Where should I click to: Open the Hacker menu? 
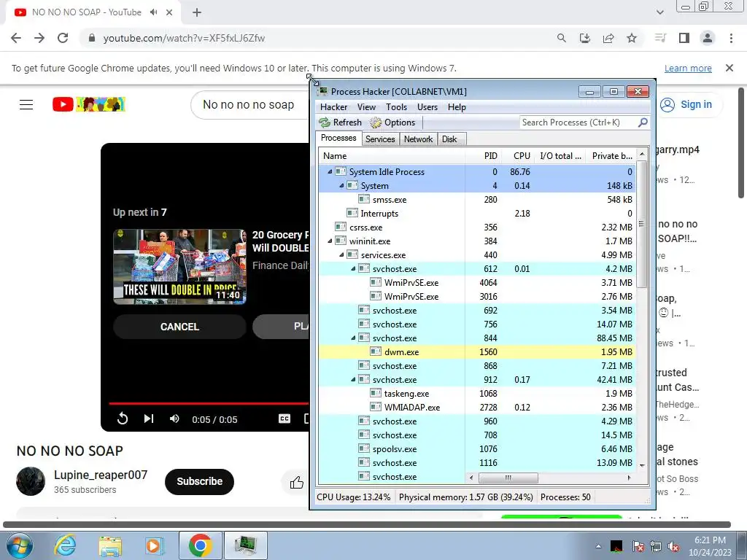333,107
